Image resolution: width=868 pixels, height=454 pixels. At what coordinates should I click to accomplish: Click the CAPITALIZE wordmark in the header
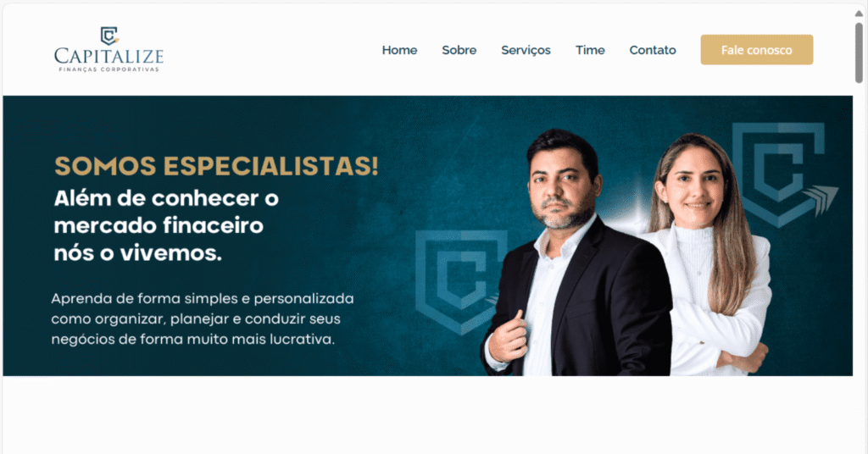[109, 57]
